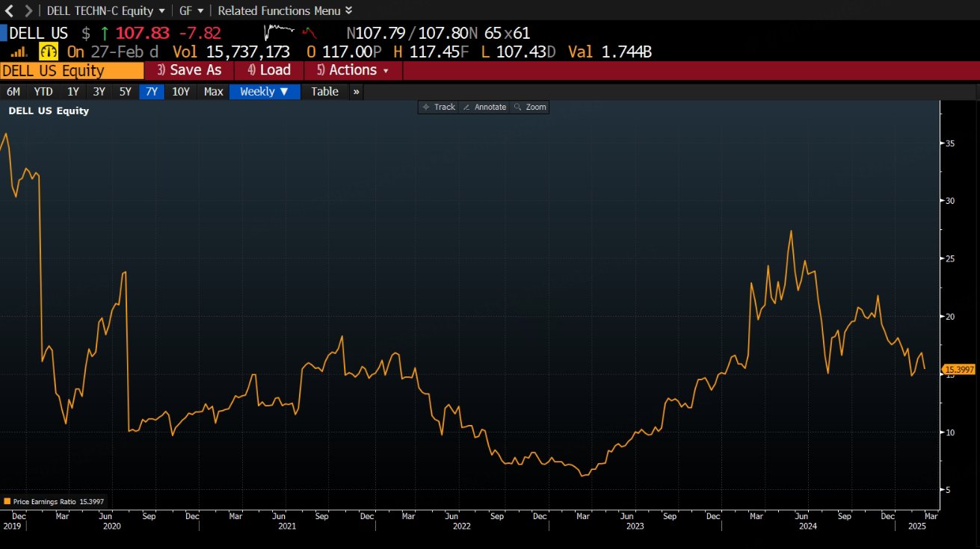980x549 pixels.
Task: Click the 2023 year label on x-axis
Action: click(x=635, y=526)
